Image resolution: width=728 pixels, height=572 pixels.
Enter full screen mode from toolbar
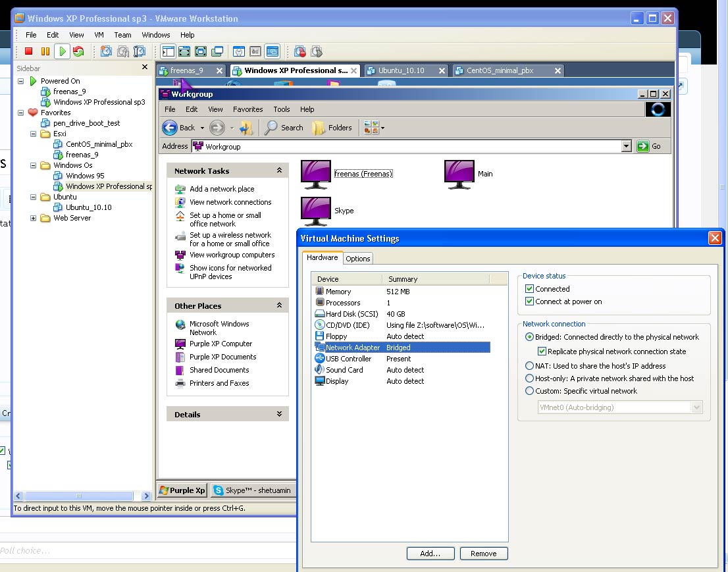(x=184, y=51)
